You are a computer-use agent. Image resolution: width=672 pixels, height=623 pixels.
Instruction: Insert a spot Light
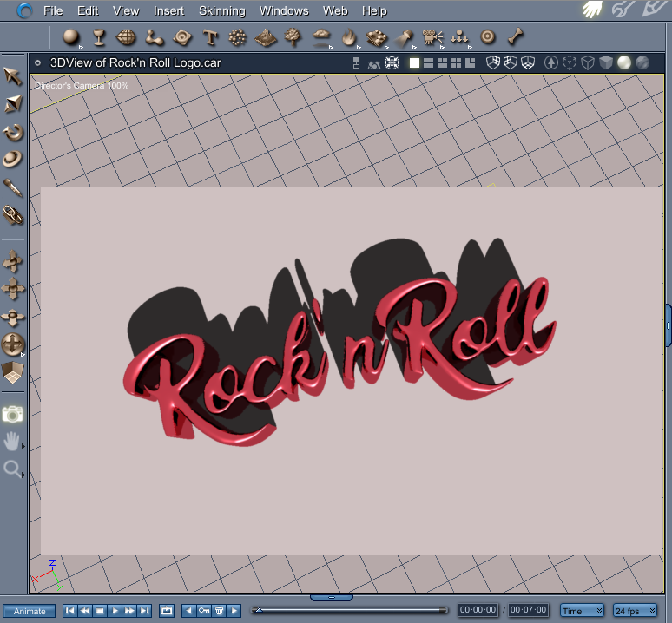[404, 37]
